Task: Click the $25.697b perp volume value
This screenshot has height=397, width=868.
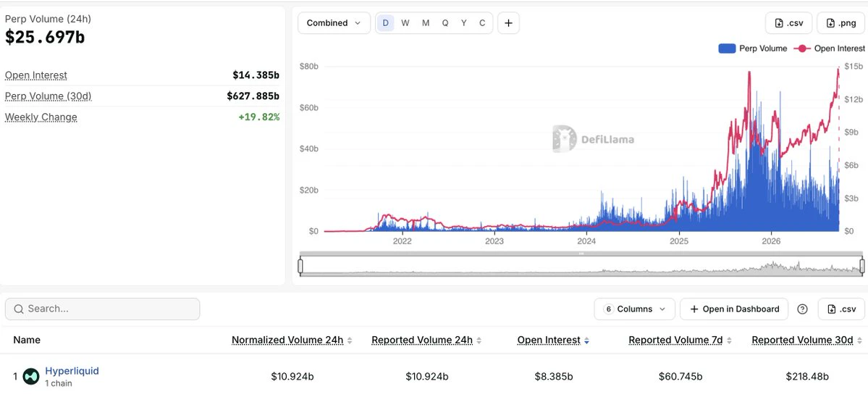Action: [45, 37]
